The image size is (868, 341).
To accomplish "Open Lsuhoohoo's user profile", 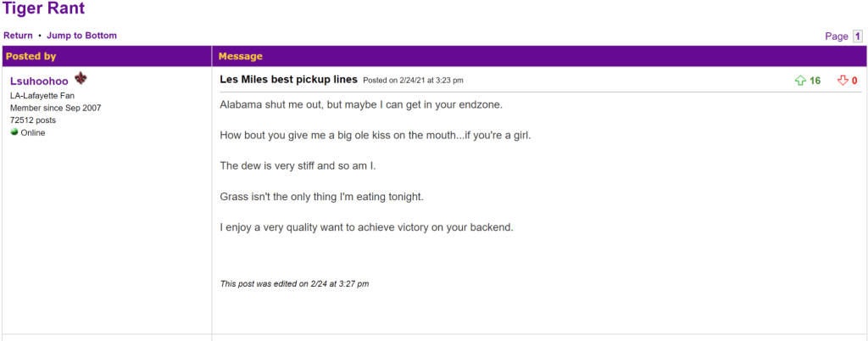I will click(x=39, y=81).
